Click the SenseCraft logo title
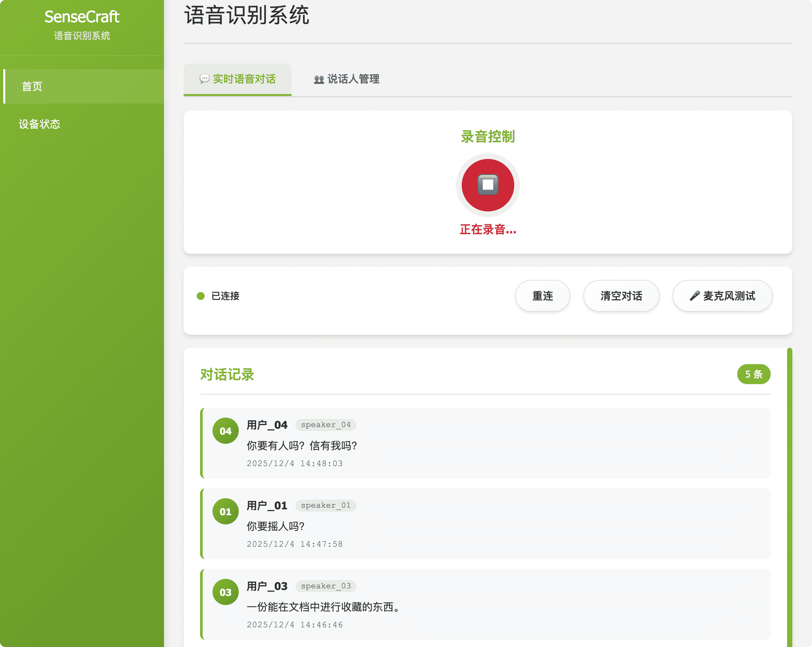Screen dimensions: 812x647 click(82, 17)
